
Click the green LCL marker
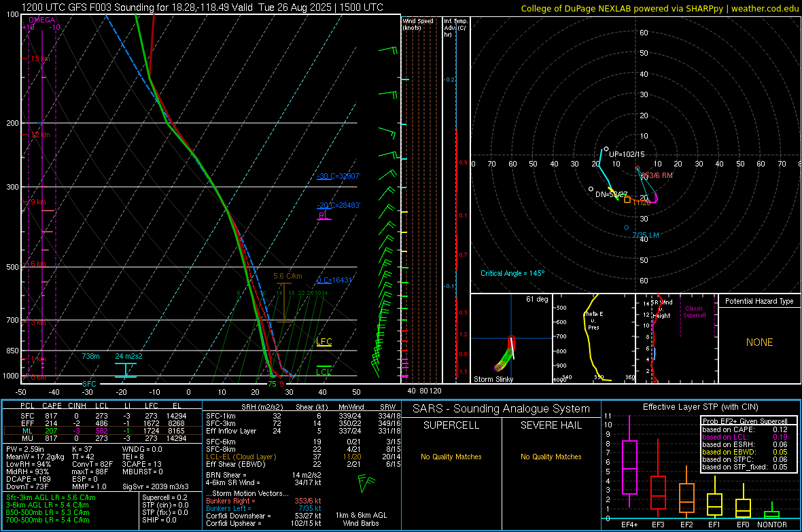tap(324, 372)
